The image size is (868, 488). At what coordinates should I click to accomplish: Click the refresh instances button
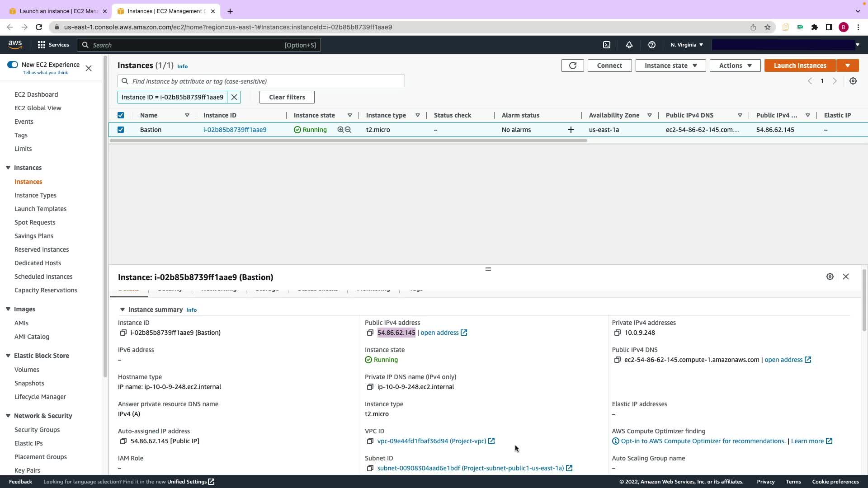tap(572, 66)
